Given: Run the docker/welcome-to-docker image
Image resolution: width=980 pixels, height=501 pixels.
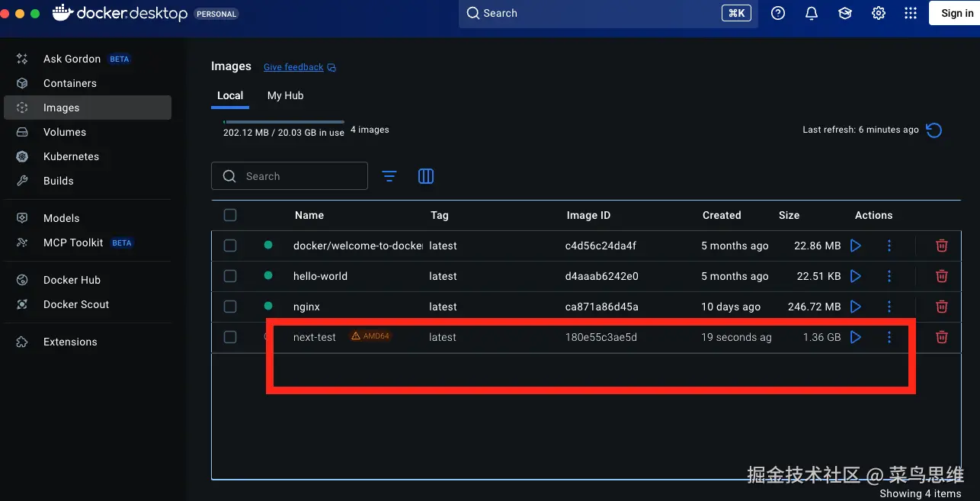Looking at the screenshot, I should [x=856, y=246].
